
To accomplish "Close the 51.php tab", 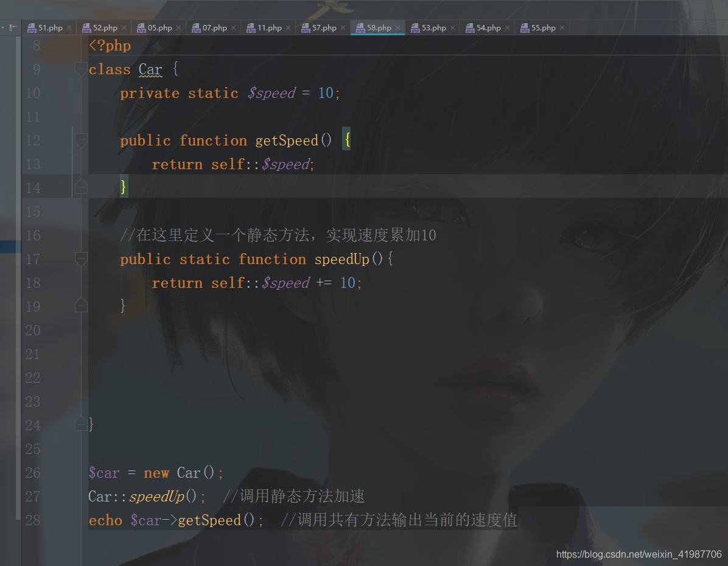I will tap(69, 28).
